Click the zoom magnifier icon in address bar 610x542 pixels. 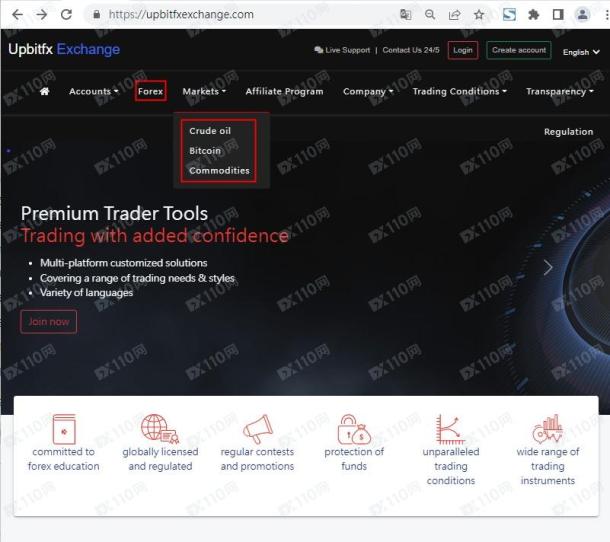click(x=430, y=15)
